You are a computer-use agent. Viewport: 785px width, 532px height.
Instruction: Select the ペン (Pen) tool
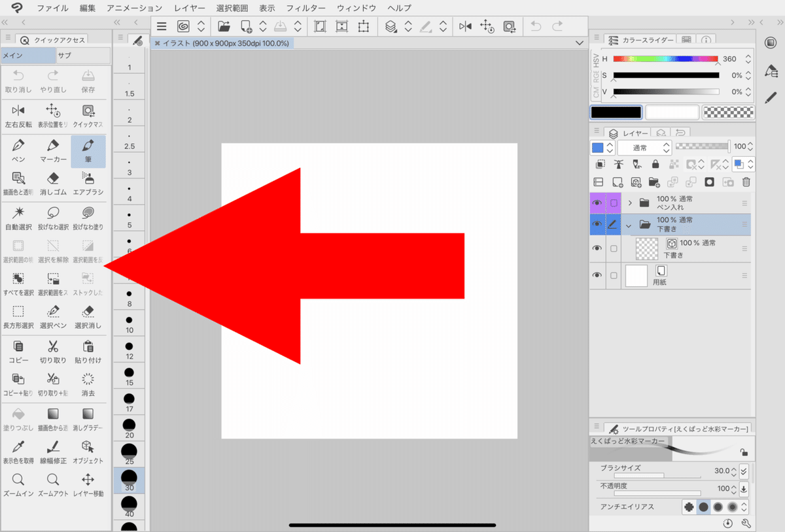[x=18, y=150]
